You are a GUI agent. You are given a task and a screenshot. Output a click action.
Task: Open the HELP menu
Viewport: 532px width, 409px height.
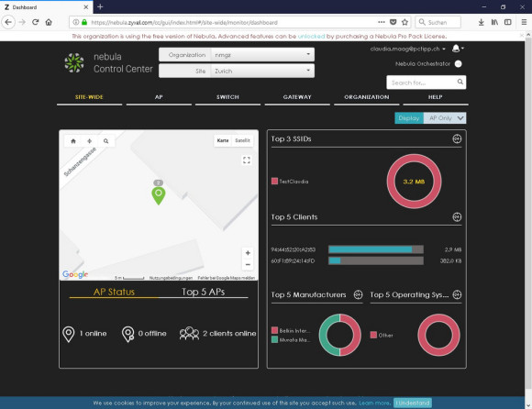[x=436, y=97]
